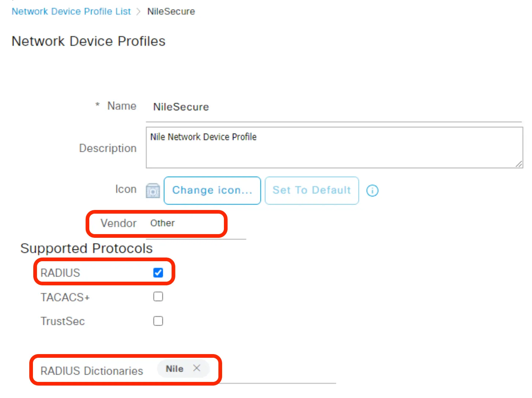Click the NileSecure breadcrumb text
Screen dimensions: 532x398
click(171, 11)
